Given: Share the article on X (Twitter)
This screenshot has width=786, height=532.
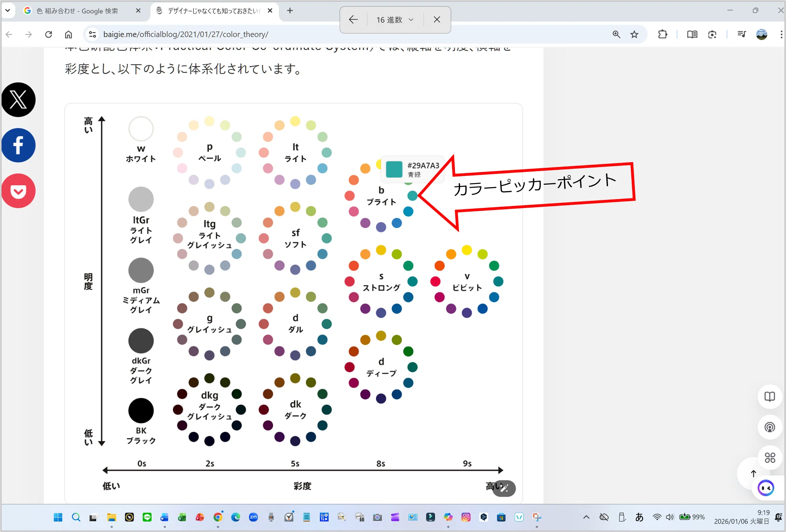Looking at the screenshot, I should (18, 100).
